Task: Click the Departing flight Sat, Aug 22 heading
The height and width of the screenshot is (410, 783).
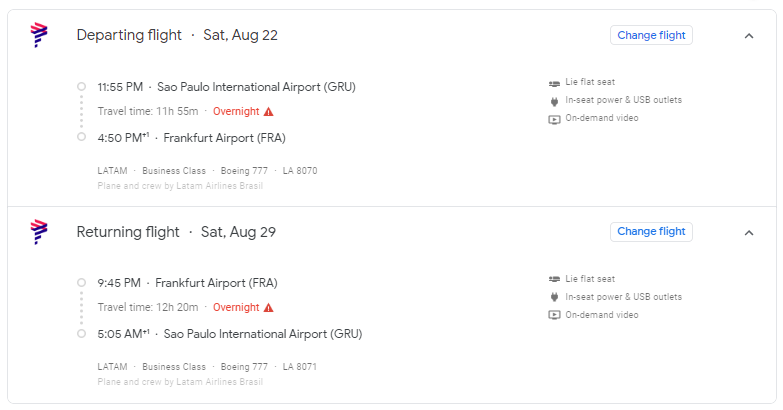Action: coord(177,35)
